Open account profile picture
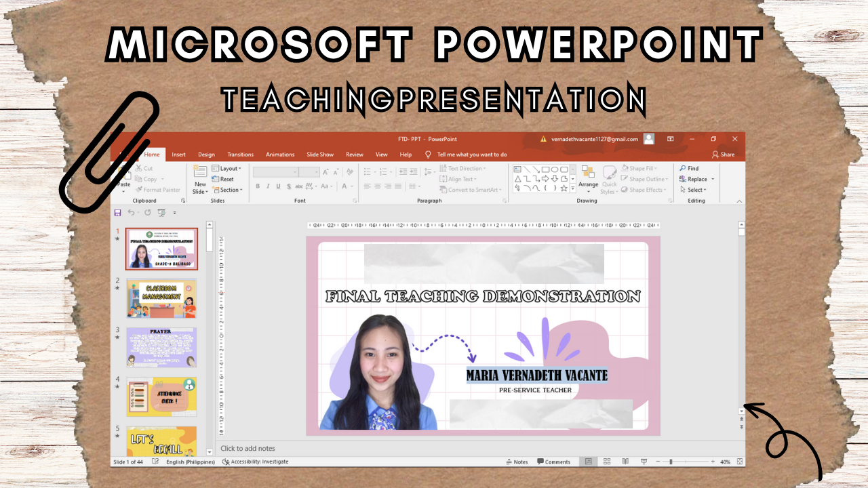This screenshot has height=488, width=868. click(649, 139)
